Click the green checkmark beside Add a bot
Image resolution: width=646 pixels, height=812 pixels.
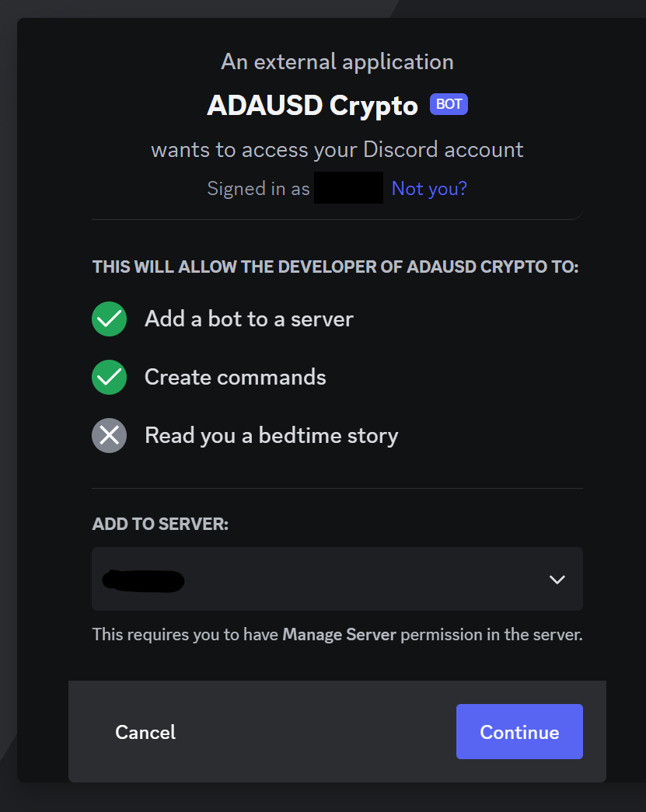click(x=110, y=319)
